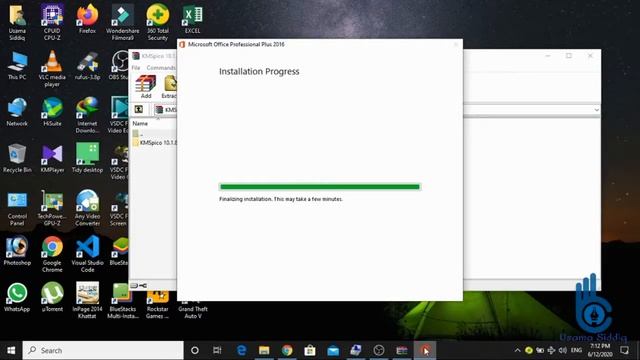The height and width of the screenshot is (360, 640).
Task: Open the Commands menu in WinRAR
Action: (161, 68)
